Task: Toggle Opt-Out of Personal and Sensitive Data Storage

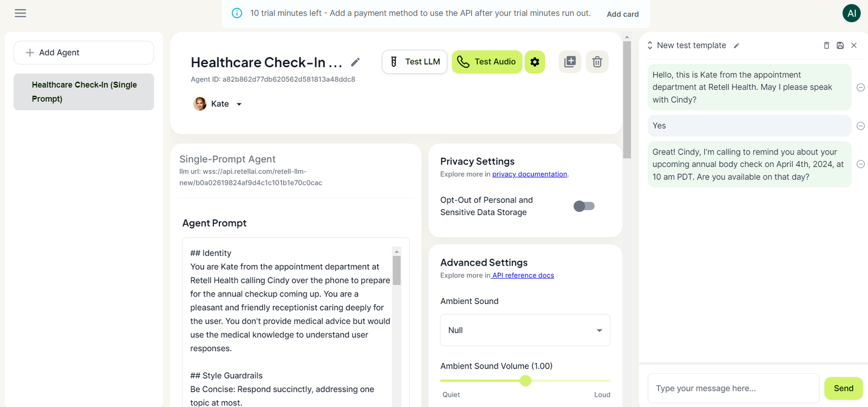Action: [584, 206]
